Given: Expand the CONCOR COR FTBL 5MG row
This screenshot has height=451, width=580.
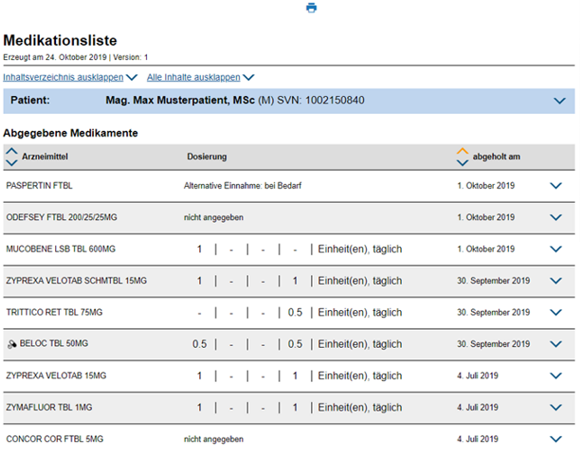Looking at the screenshot, I should point(556,439).
